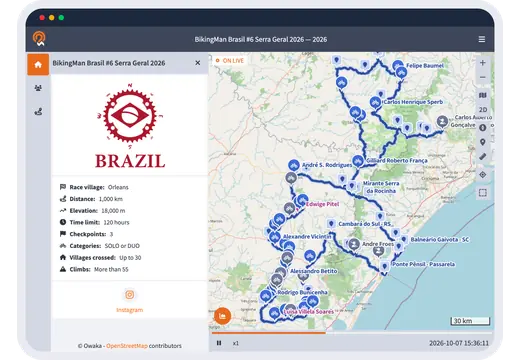This screenshot has width=520, height=360.
Task: Open the participants list sidebar icon
Action: click(x=38, y=88)
